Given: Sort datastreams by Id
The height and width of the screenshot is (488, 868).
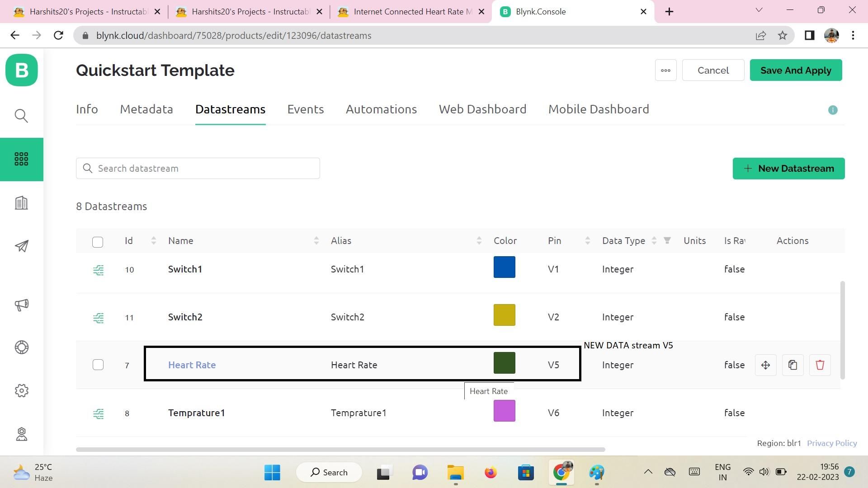Looking at the screenshot, I should coord(154,241).
